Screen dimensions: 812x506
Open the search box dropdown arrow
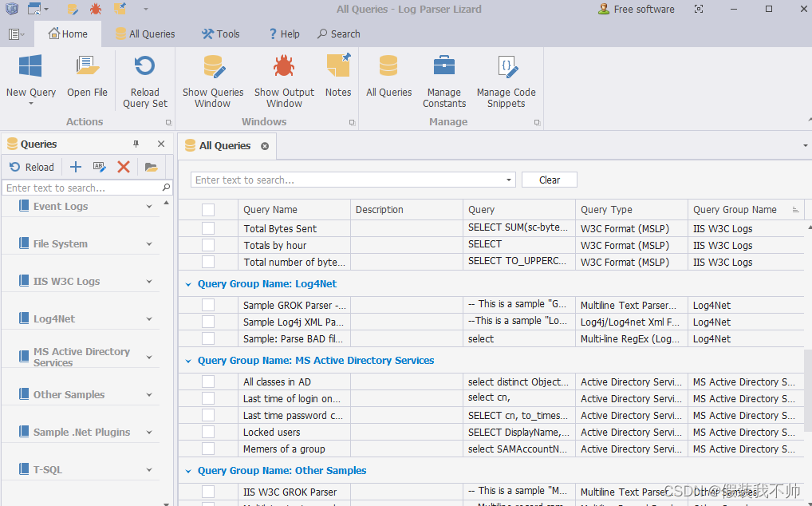click(x=509, y=180)
